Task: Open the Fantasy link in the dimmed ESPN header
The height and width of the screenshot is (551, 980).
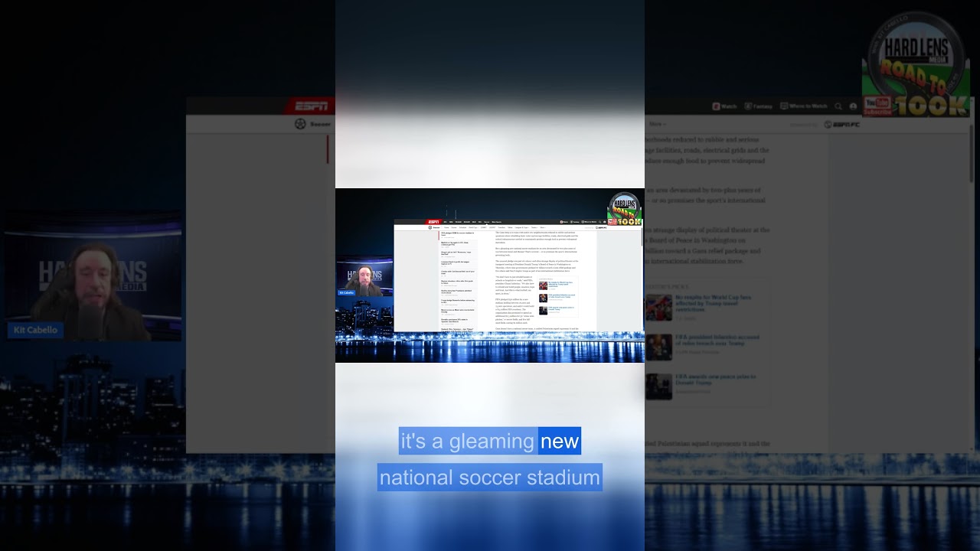Action: point(757,106)
